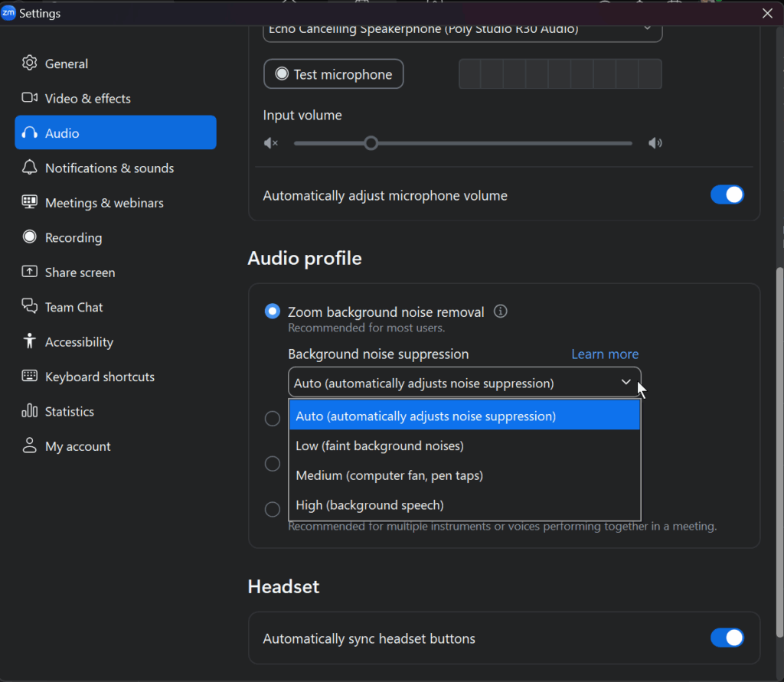Screen dimensions: 784x682
Task: Disable automatically adjust microphone volume
Action: point(727,195)
